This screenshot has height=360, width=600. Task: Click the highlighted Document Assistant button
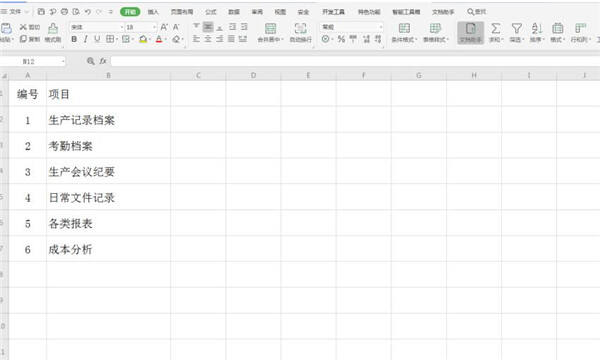(471, 33)
